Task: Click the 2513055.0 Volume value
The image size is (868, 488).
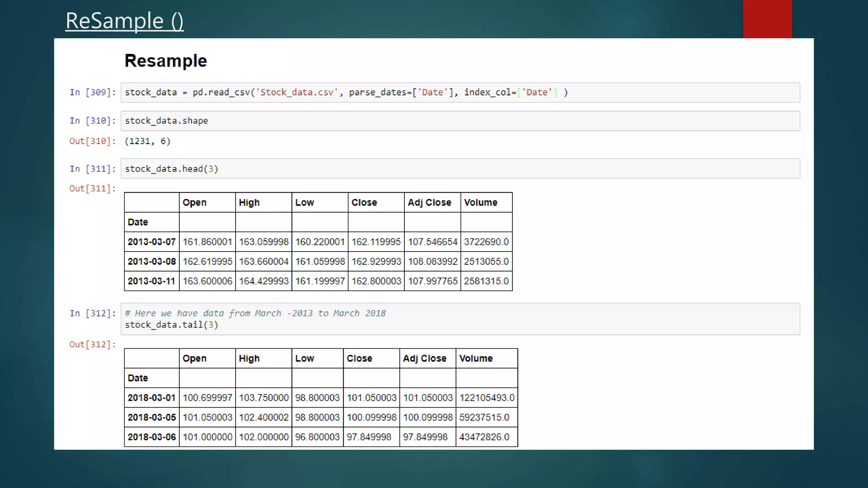Action: (x=486, y=261)
